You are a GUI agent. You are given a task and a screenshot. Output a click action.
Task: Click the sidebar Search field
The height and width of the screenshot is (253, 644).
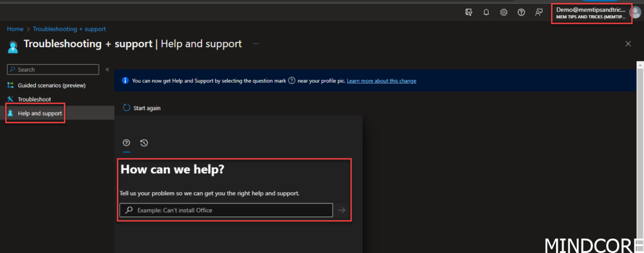[53, 69]
